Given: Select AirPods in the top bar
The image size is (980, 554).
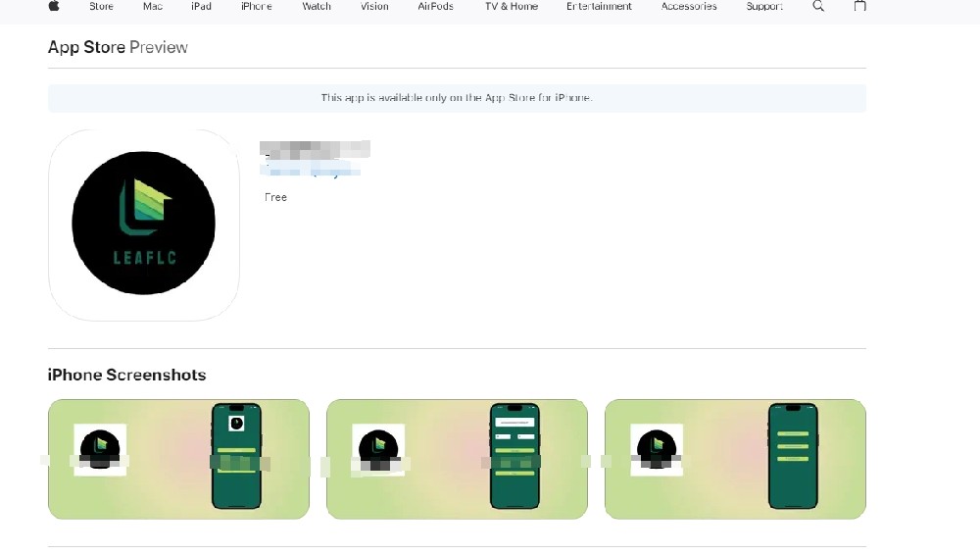Looking at the screenshot, I should click(435, 6).
